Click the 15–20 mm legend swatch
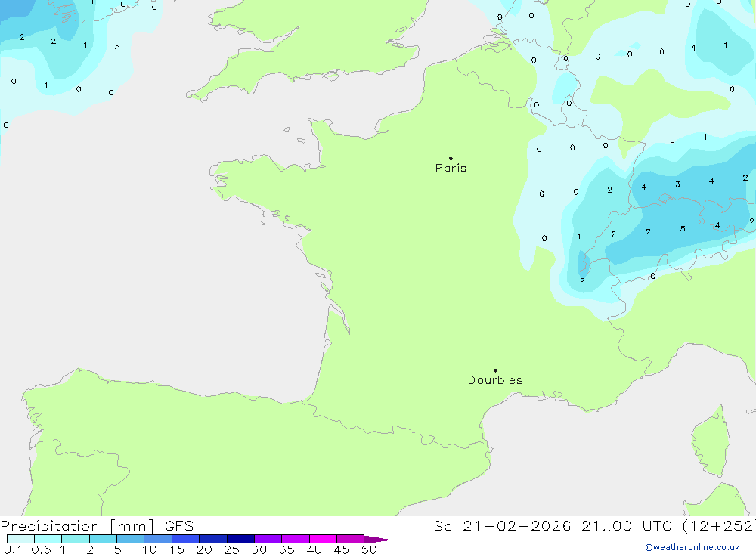756x554 pixels. tap(186, 539)
